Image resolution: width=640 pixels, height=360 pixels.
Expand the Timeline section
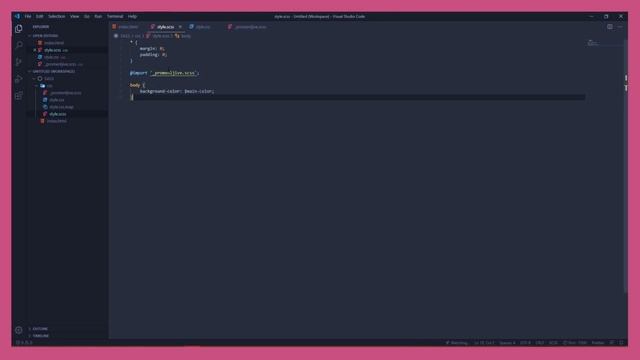click(x=40, y=336)
